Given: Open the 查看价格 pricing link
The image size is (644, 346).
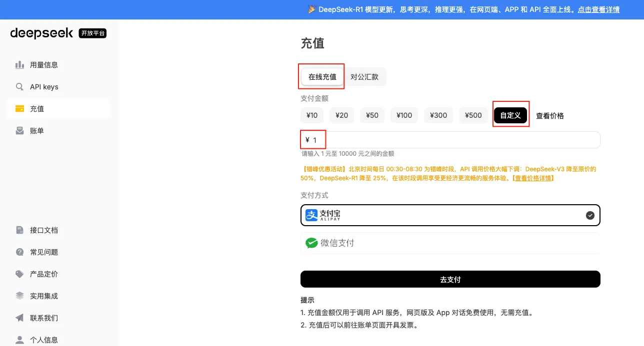Looking at the screenshot, I should 550,116.
